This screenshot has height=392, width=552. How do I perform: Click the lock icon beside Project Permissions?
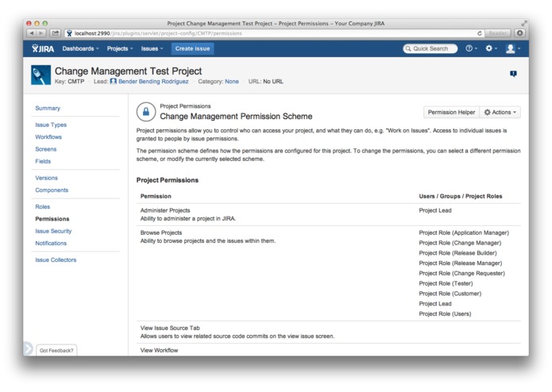(146, 112)
